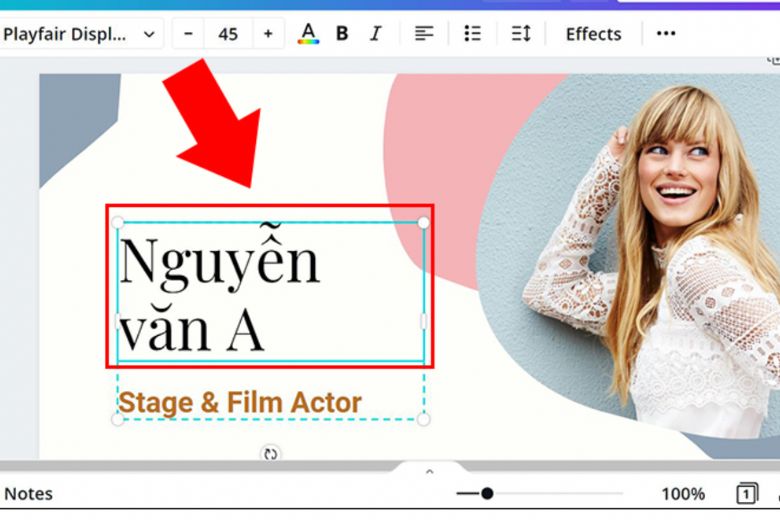
Task: Open line spacing options
Action: tap(521, 34)
